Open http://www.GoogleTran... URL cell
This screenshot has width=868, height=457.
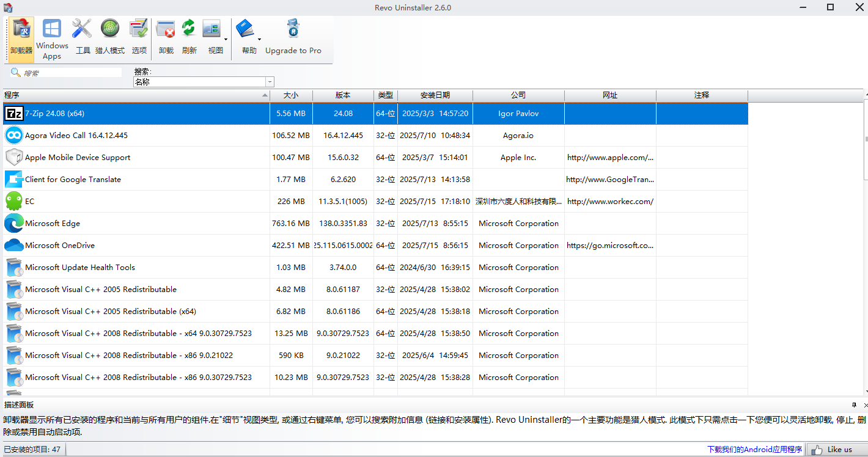pyautogui.click(x=610, y=180)
